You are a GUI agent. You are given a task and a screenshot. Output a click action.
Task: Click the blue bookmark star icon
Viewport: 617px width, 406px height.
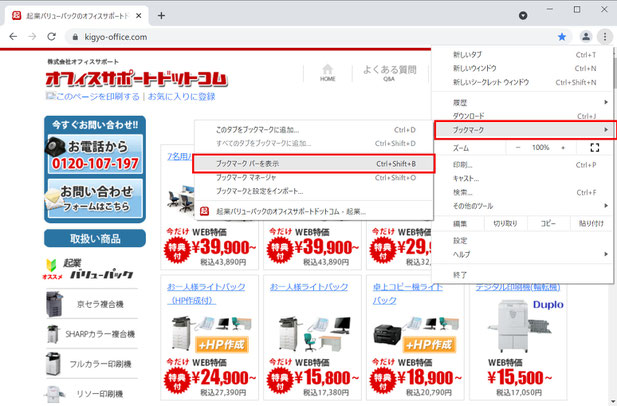coord(562,37)
